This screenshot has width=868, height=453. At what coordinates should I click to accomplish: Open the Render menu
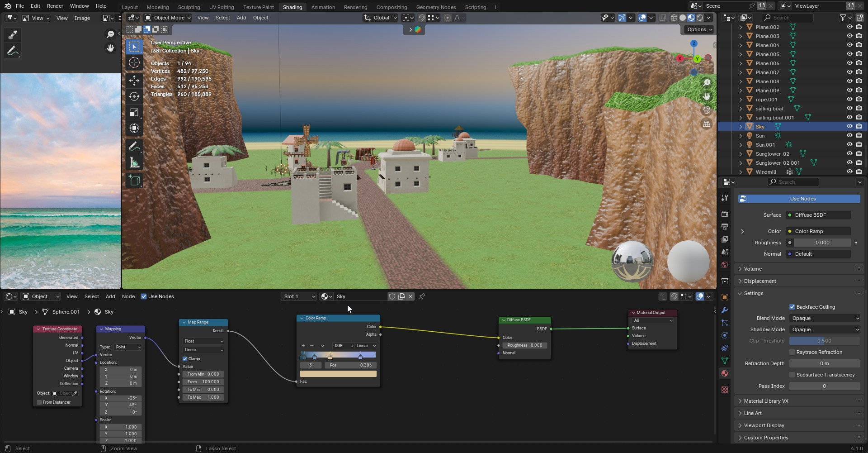(55, 6)
